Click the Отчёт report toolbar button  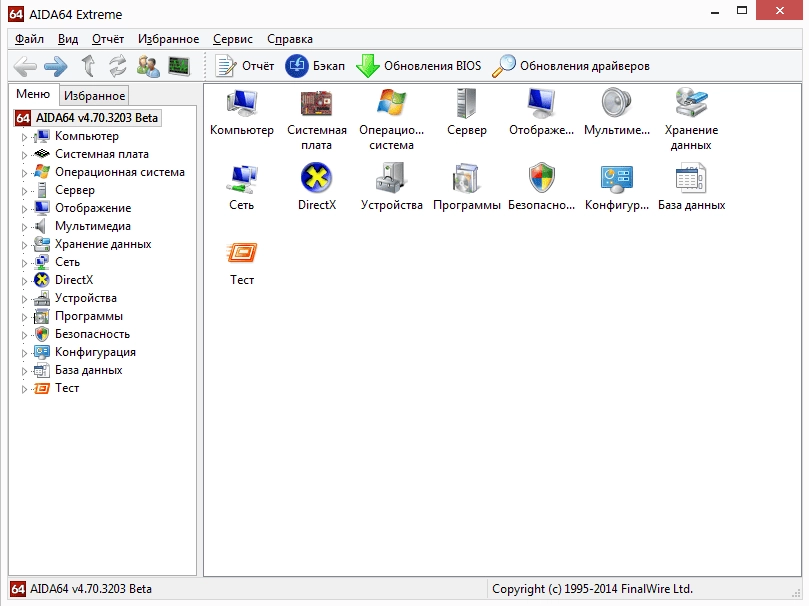(245, 66)
